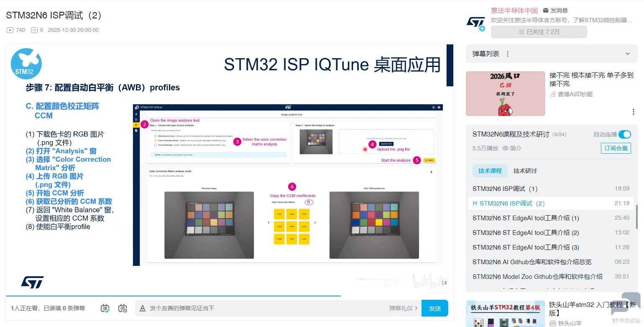Switch to the 技术研讨 tab

click(x=525, y=171)
